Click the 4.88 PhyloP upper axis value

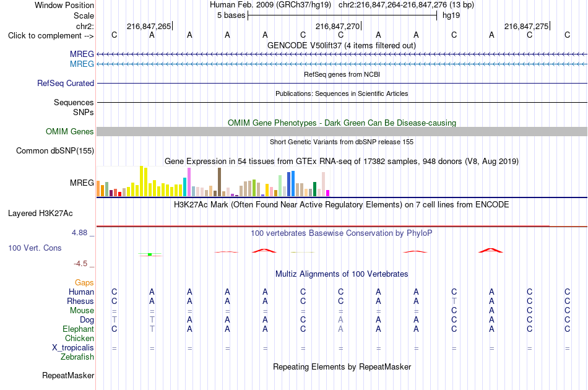point(79,233)
